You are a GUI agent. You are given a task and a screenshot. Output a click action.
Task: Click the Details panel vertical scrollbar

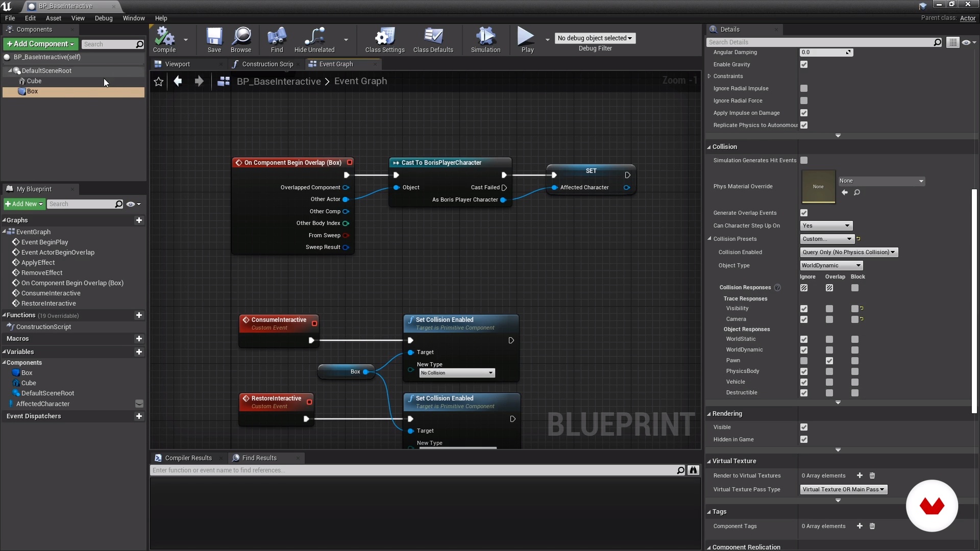point(974,301)
